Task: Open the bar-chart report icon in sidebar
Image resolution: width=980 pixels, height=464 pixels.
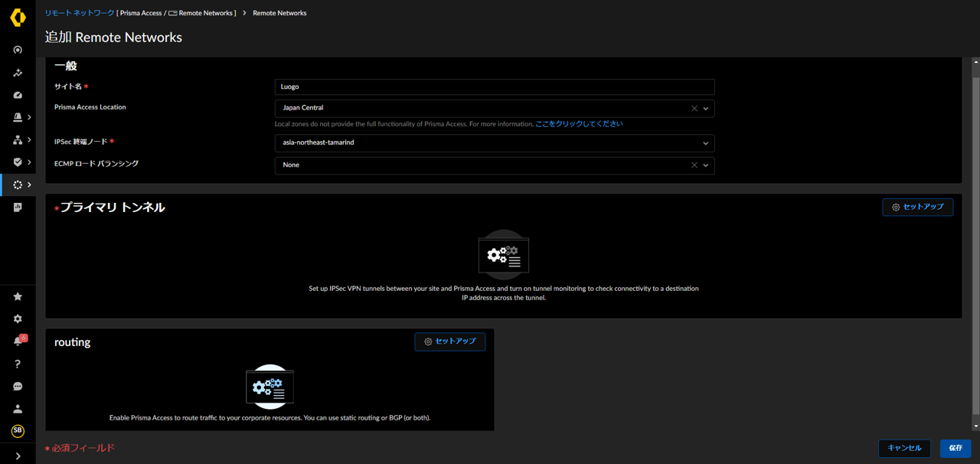Action: pos(18,207)
